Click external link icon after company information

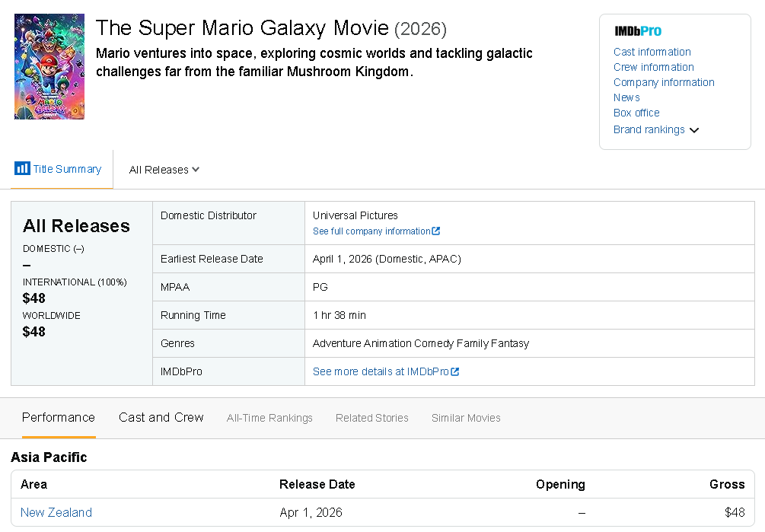tap(435, 231)
